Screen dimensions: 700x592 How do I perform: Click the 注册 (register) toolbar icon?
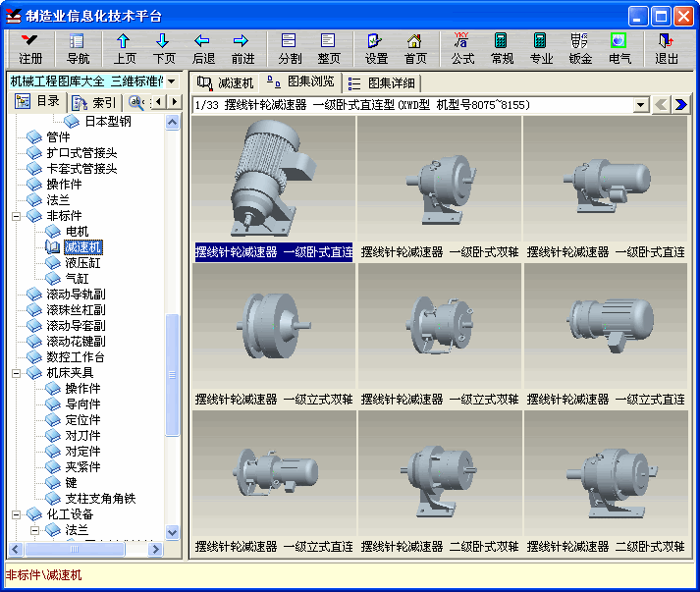click(x=30, y=48)
